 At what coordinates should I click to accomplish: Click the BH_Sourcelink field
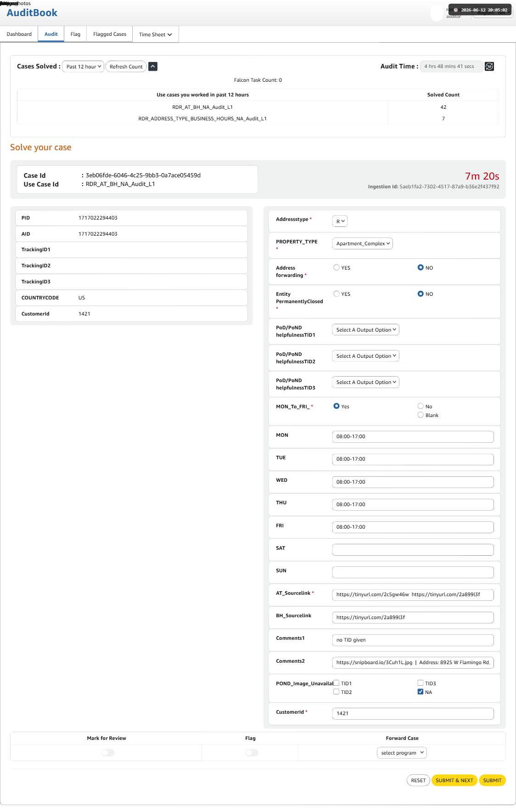coord(413,617)
